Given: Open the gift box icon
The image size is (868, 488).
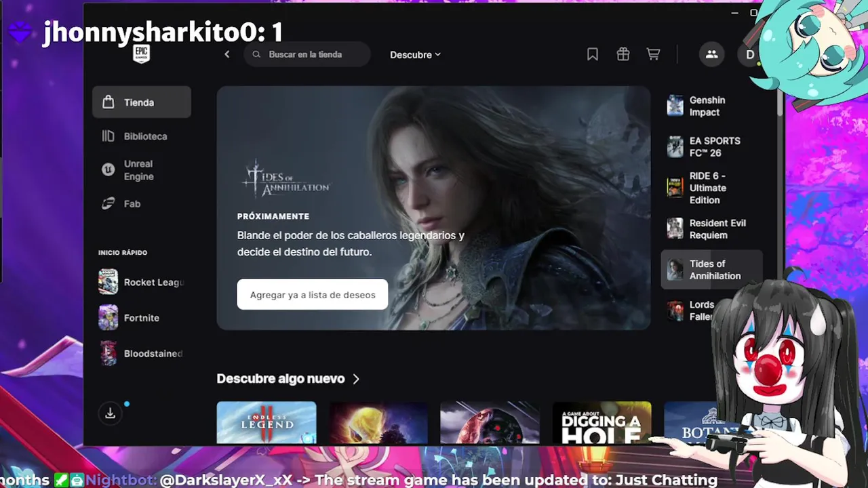Looking at the screenshot, I should tap(623, 54).
